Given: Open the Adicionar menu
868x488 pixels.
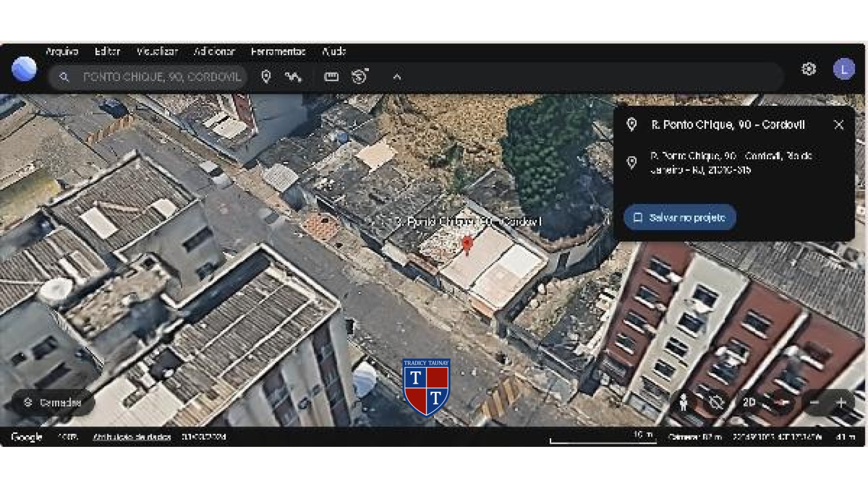Looking at the screenshot, I should [x=215, y=52].
